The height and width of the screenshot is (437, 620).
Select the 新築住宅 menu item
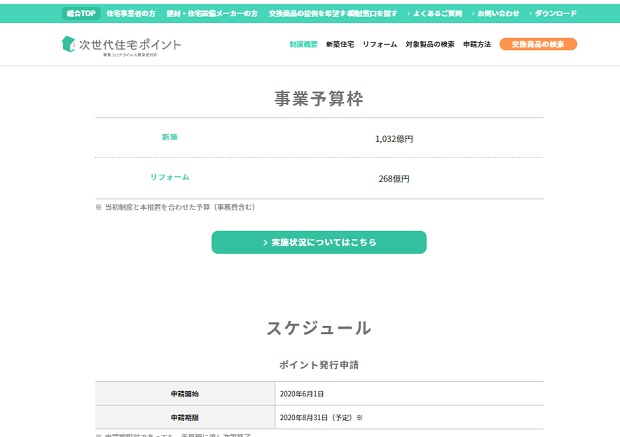(340, 45)
